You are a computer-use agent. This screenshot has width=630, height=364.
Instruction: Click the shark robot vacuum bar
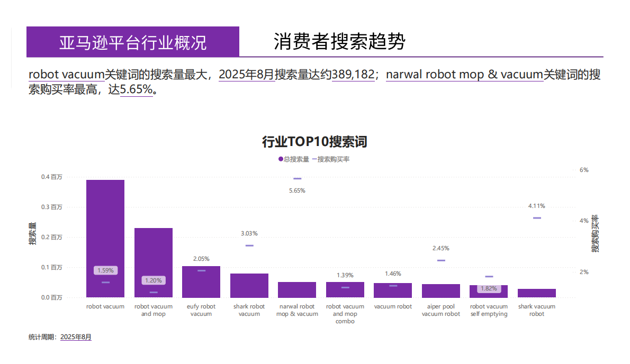click(249, 286)
